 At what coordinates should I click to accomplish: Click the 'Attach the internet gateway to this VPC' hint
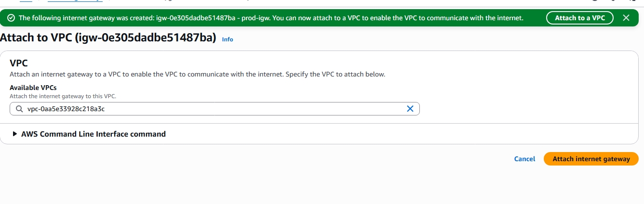click(x=63, y=96)
